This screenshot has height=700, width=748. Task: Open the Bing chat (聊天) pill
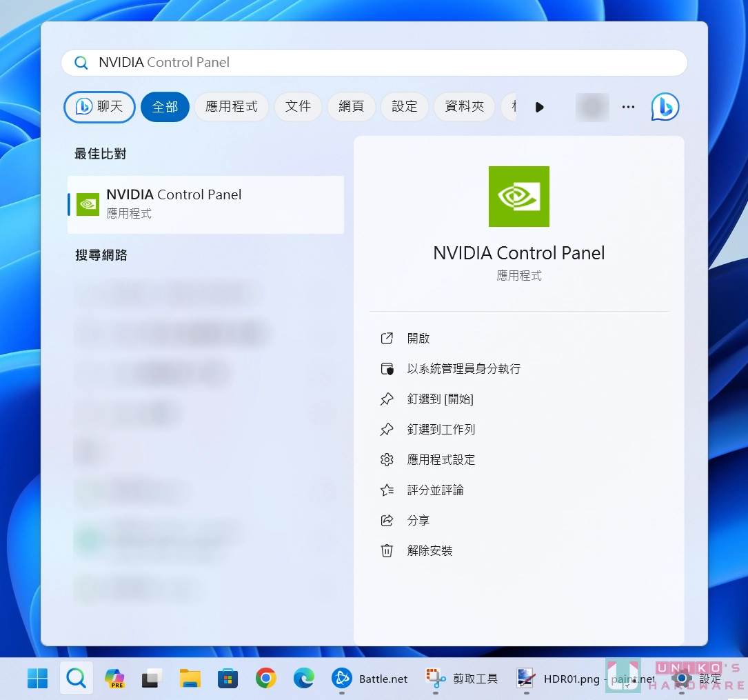[99, 106]
